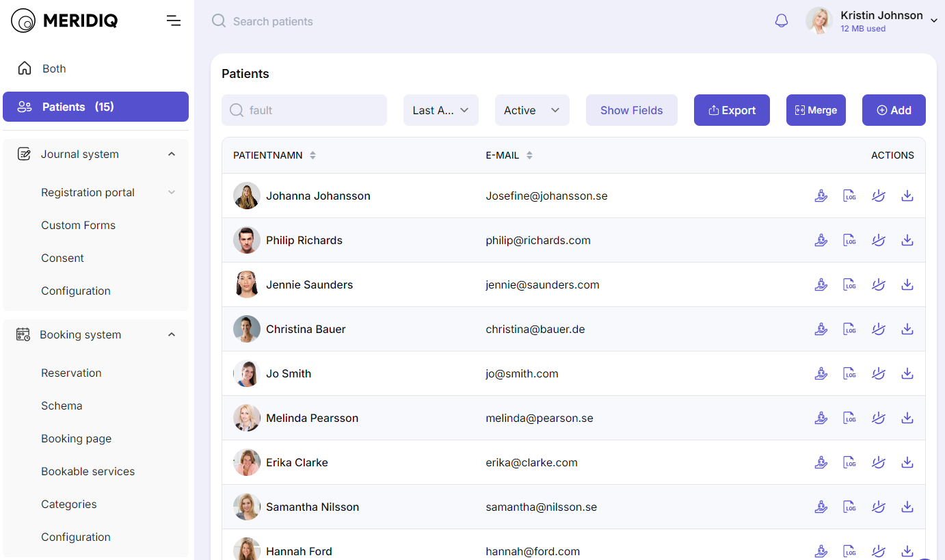The image size is (945, 560).
Task: View log file for Samantha Nilsson
Action: [x=850, y=507]
